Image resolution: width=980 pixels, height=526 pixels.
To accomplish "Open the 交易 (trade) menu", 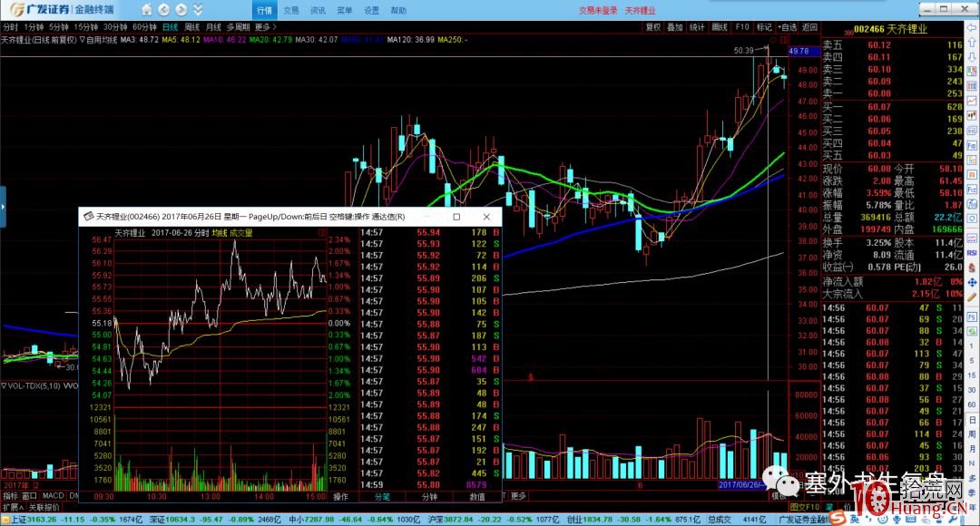I will 291,11.
